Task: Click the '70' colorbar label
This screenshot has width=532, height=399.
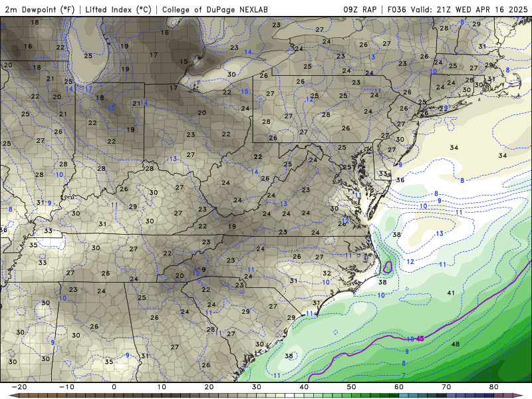Action: pyautogui.click(x=446, y=387)
